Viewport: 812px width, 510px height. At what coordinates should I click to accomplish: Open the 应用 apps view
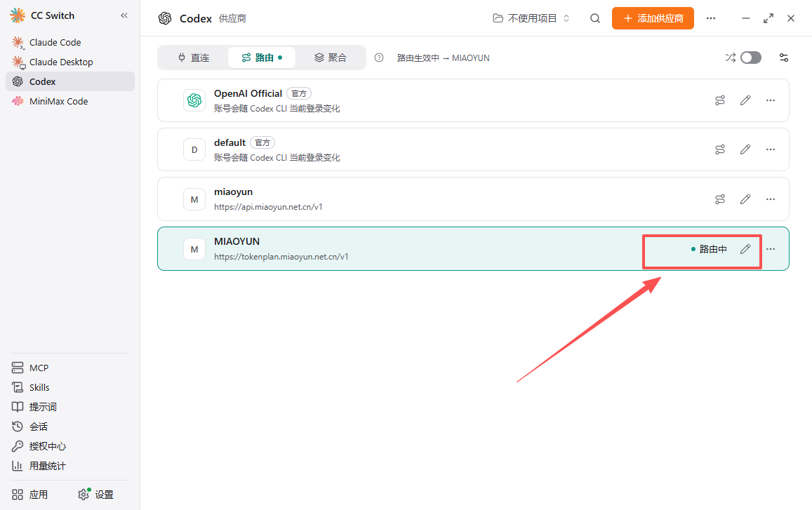[29, 495]
